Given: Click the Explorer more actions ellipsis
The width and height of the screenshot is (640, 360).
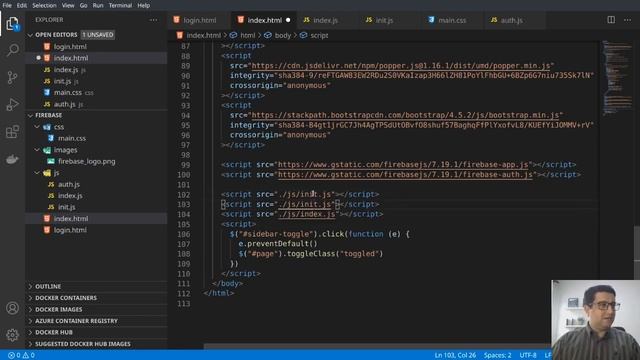Looking at the screenshot, I should 153,20.
